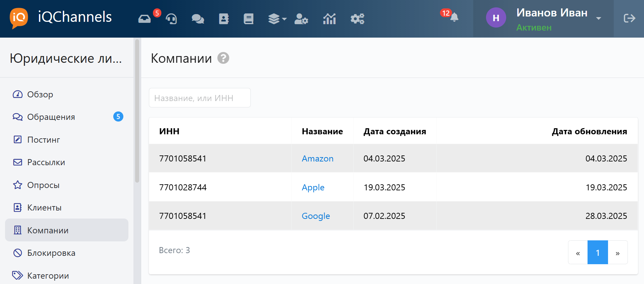Open the operator headset icon
This screenshot has width=644, height=284.
171,19
